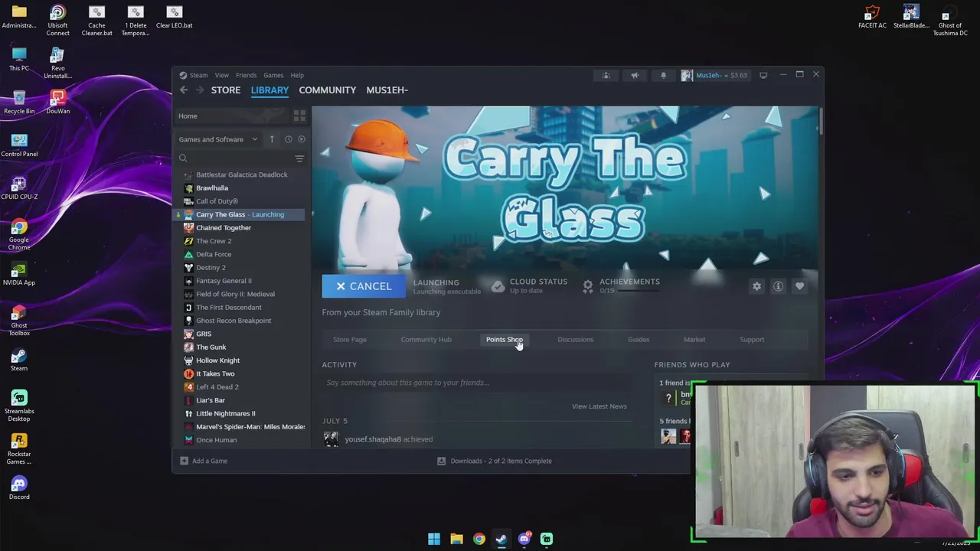
Task: Add game to favorites heart icon
Action: point(799,286)
